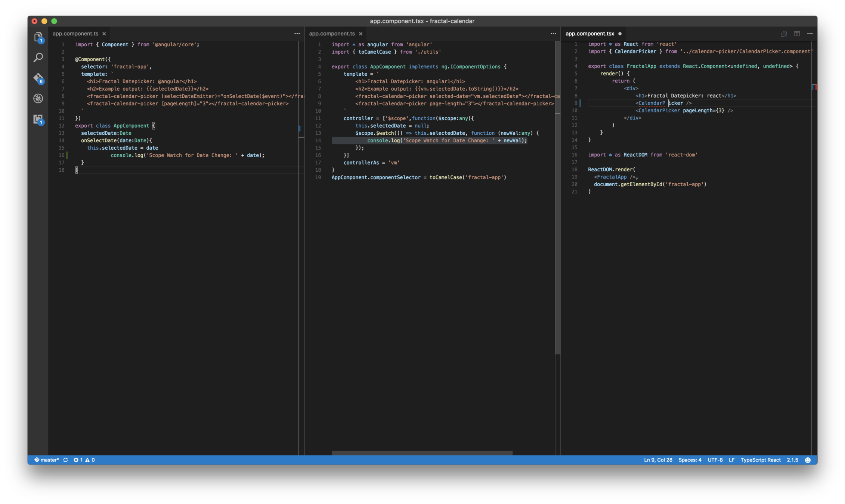Screen dimensions: 845x504
Task: Click 'import * as angular' line in middle editor
Action: [382, 44]
